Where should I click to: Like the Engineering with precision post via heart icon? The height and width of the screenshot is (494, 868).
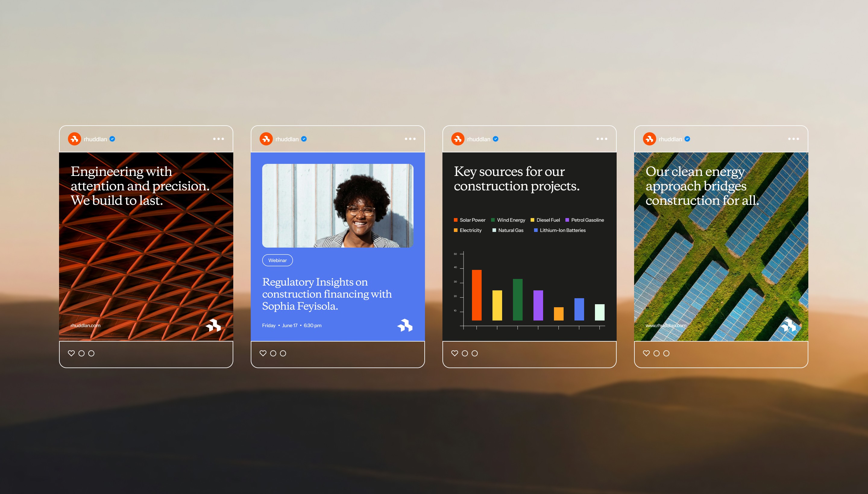tap(71, 353)
